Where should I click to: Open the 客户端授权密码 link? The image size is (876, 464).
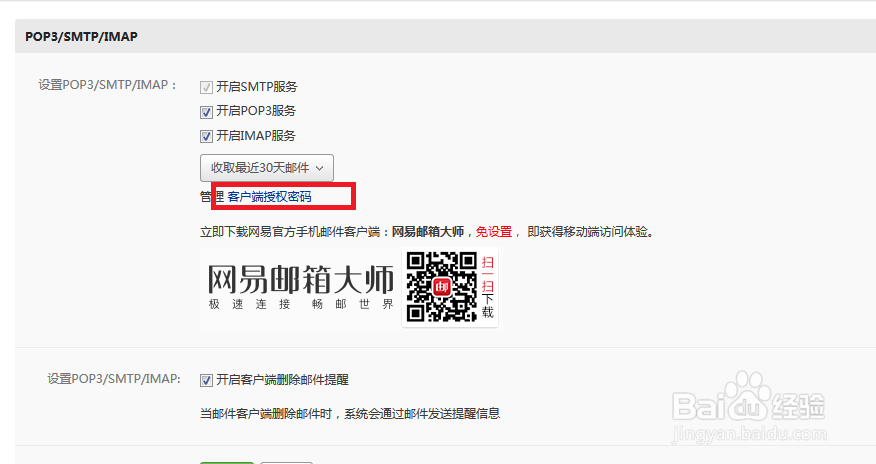click(269, 197)
